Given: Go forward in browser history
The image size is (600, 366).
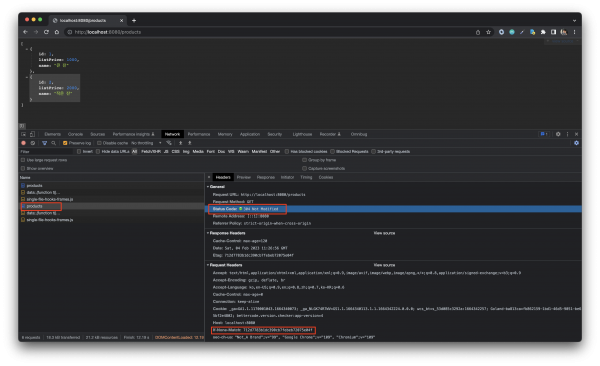Looking at the screenshot, I should 36,32.
